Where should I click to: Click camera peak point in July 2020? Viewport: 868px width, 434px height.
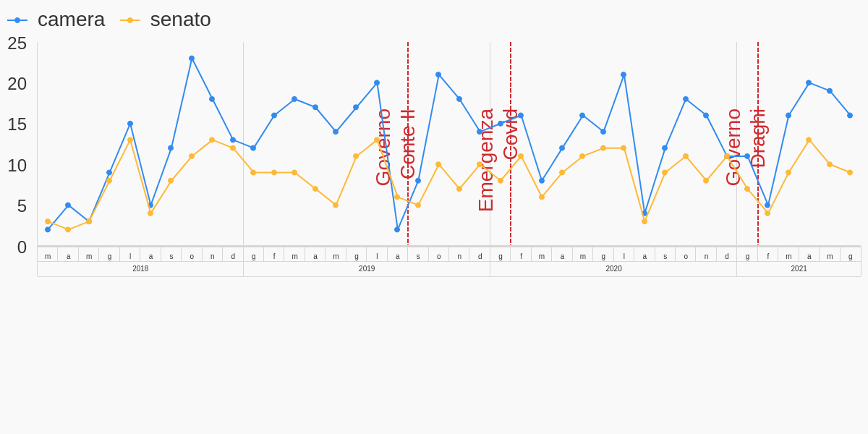[624, 75]
